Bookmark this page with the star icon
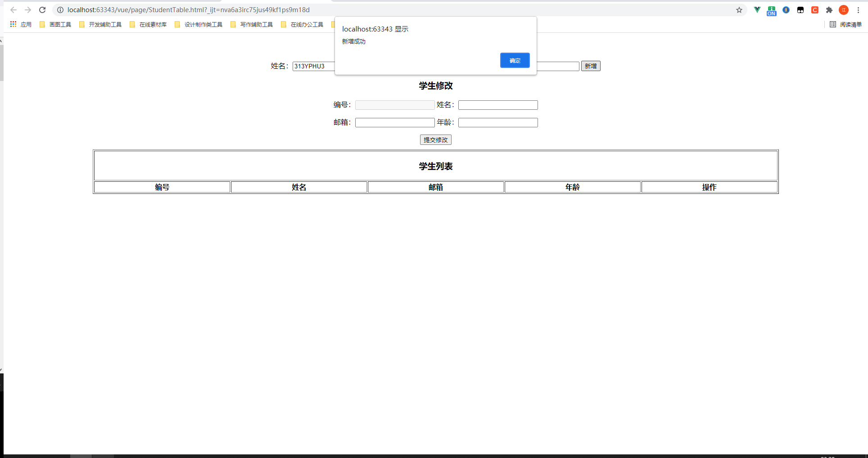The height and width of the screenshot is (458, 868). click(739, 10)
